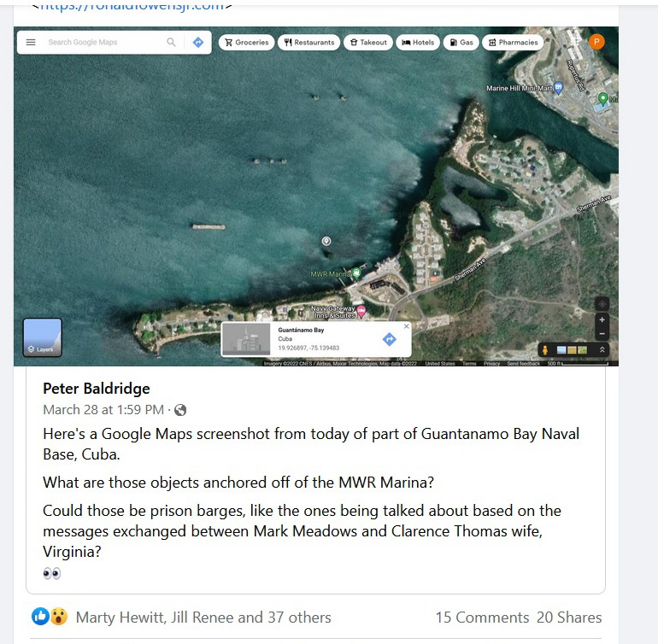Open the 15 Comments link
Viewport: 658px width, 644px height.
pos(482,618)
